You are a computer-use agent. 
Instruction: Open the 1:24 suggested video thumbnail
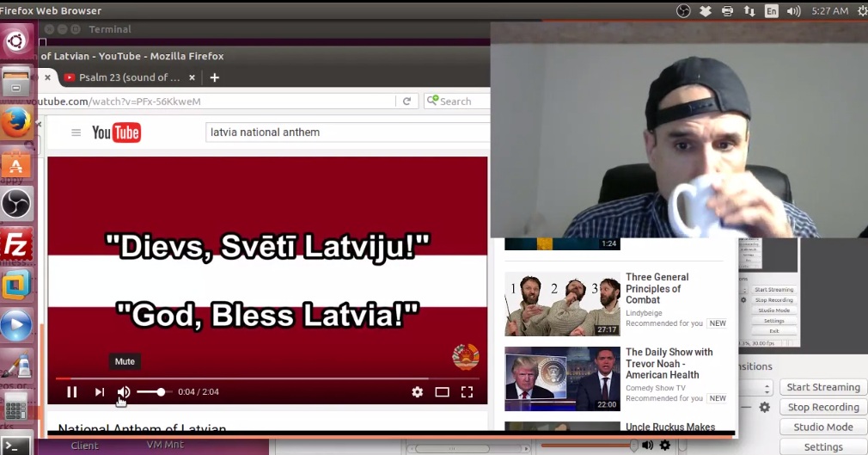[562, 244]
